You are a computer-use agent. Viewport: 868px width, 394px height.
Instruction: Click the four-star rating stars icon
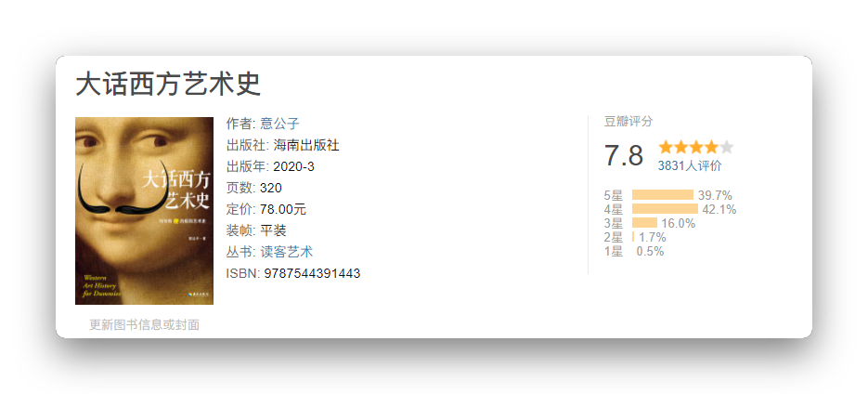[696, 147]
